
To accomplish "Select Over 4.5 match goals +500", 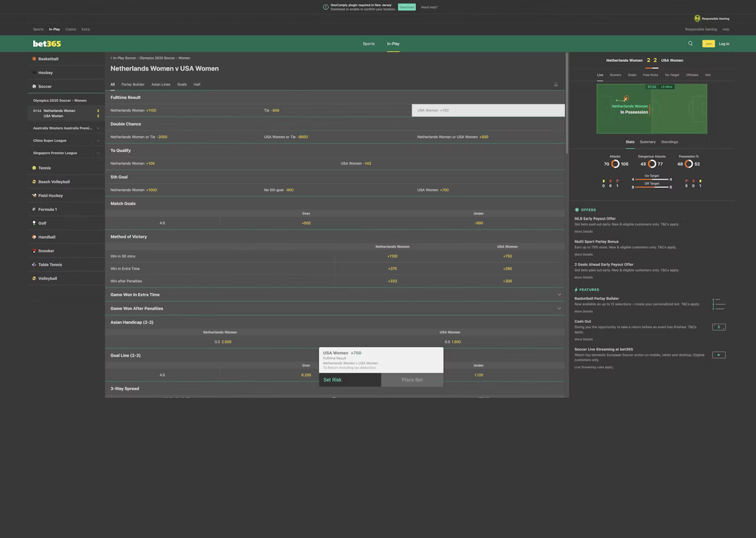I will tap(306, 223).
